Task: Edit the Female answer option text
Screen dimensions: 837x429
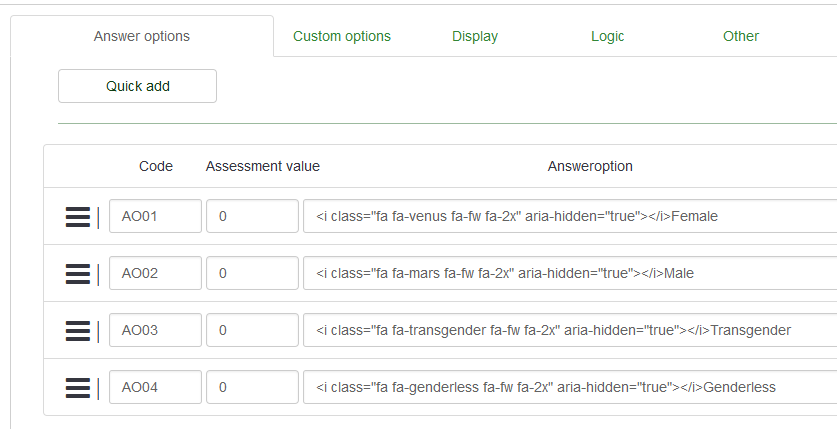Action: click(570, 216)
